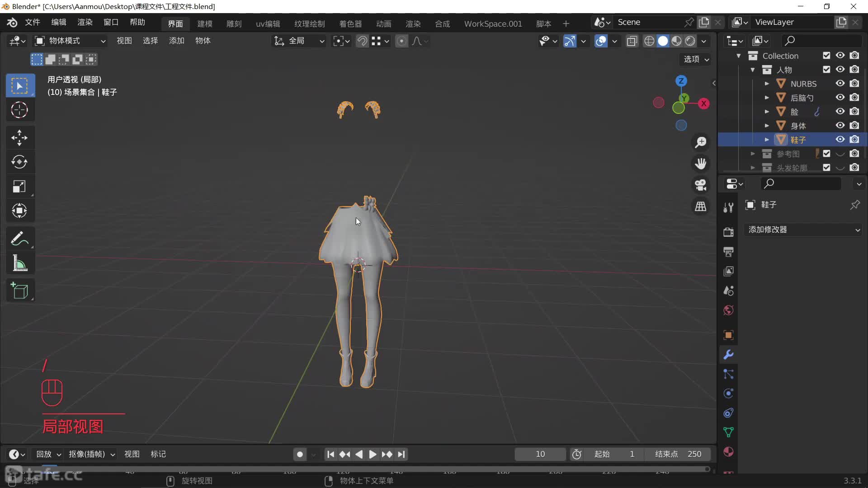868x488 pixels.
Task: Expand the NURBS tree item
Action: (767, 84)
